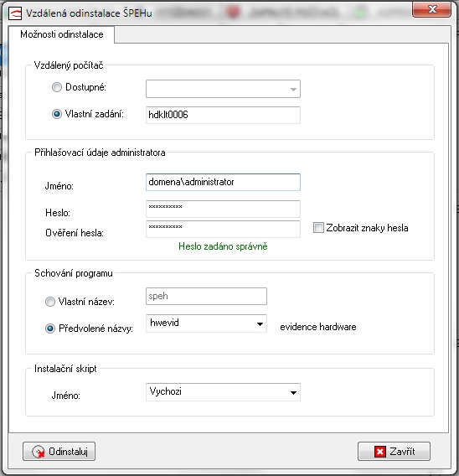Expand the hwevid preset names dropdown

[206, 323]
